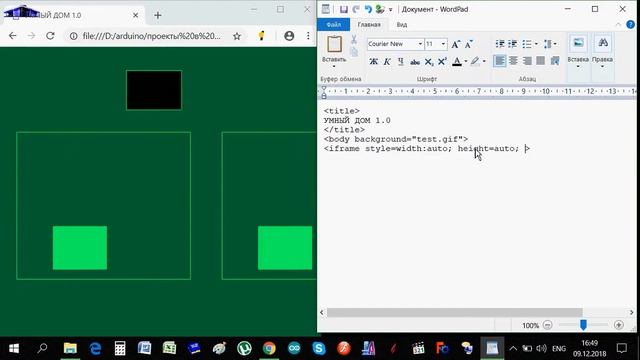
Task: Click the WordPad horizontal scrollbar
Action: (x=454, y=313)
